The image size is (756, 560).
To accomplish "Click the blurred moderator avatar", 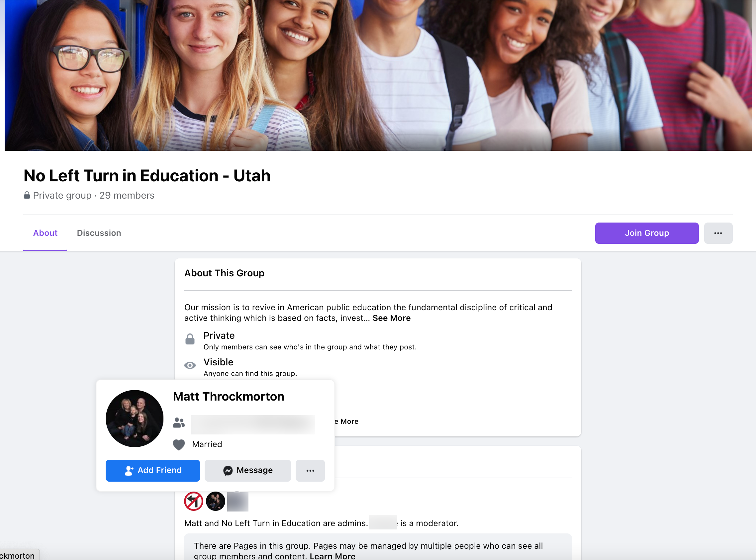I will point(237,502).
